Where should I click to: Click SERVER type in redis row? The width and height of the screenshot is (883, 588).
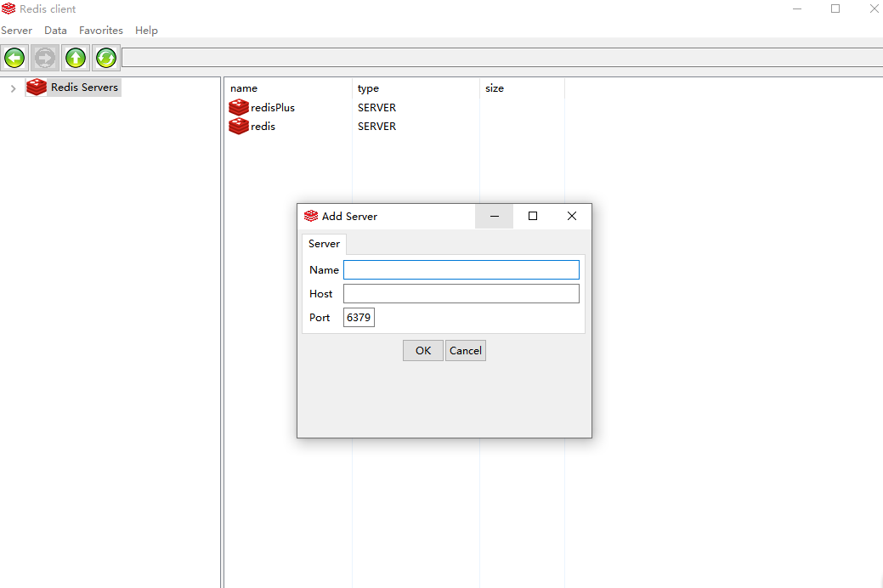376,127
